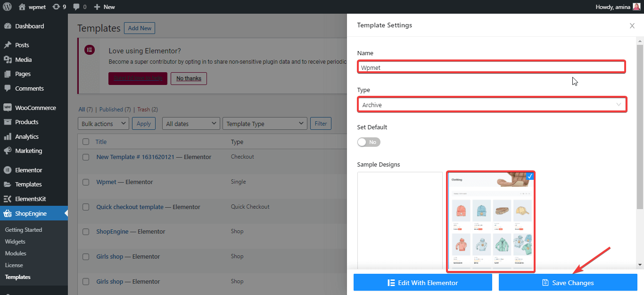644x295 pixels.
Task: Click the Template Settings panel scrollbar
Action: point(640,126)
